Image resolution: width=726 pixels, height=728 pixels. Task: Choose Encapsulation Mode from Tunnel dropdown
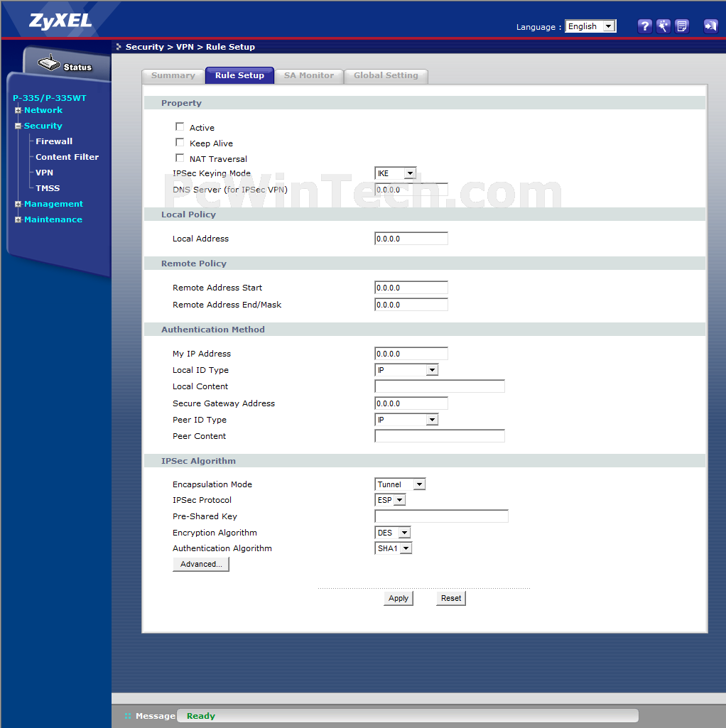400,484
